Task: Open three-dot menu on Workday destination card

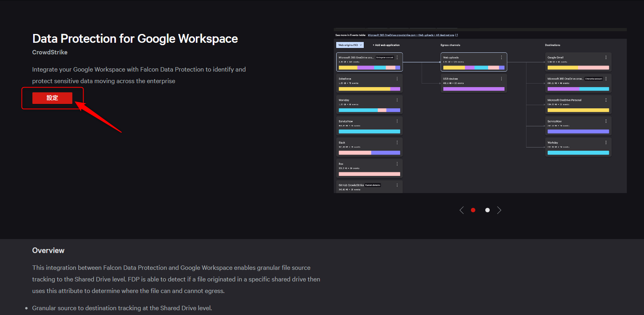Action: coord(606,142)
